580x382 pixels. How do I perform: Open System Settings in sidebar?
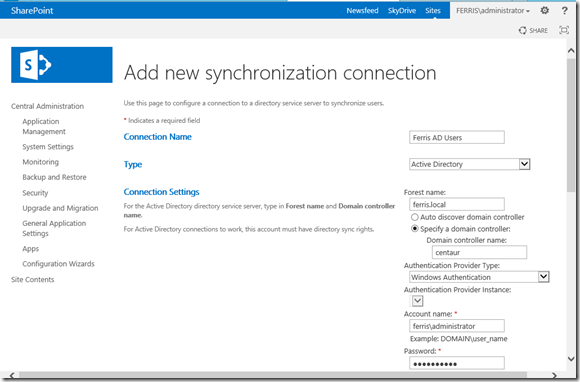click(48, 147)
